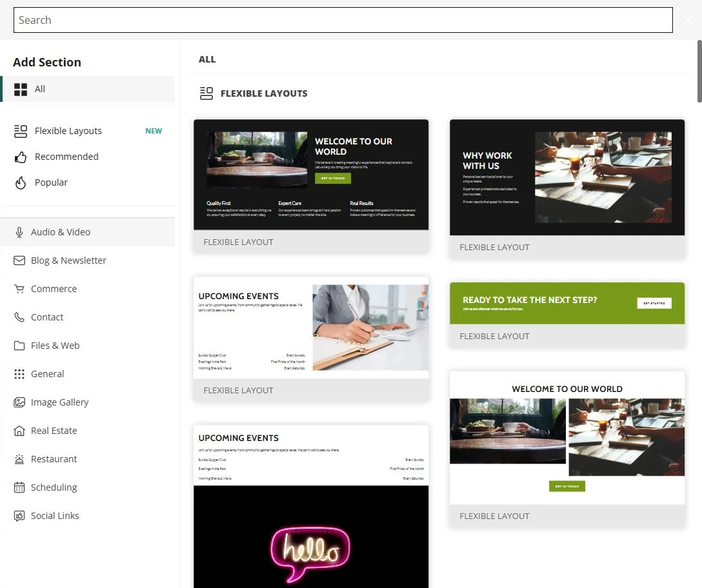Click Get Started button in green banner
The image size is (702, 588).
654,303
